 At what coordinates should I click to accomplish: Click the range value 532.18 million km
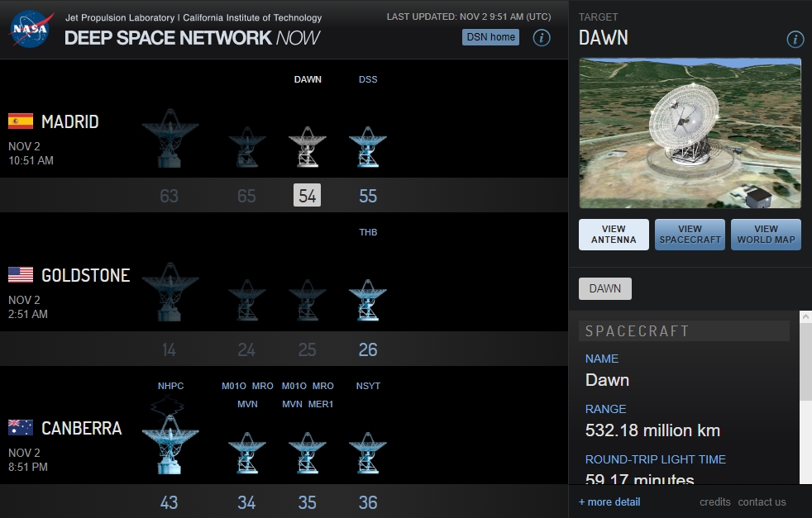[652, 430]
